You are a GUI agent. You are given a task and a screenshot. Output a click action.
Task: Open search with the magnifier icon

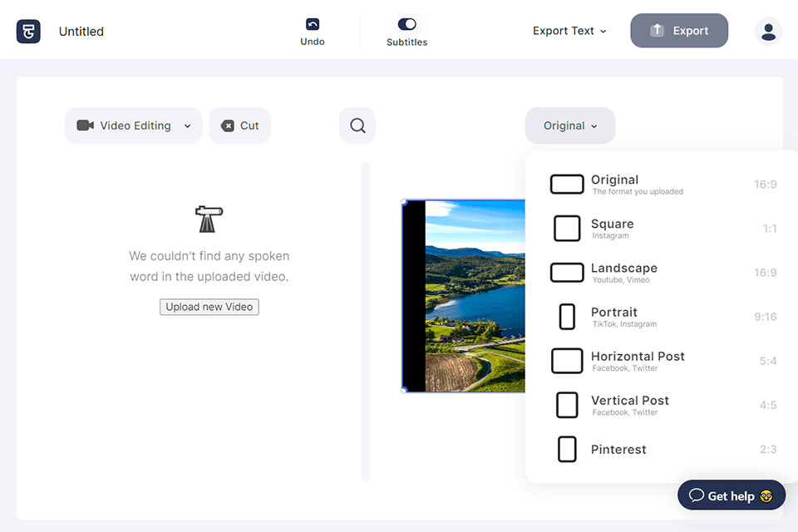357,126
